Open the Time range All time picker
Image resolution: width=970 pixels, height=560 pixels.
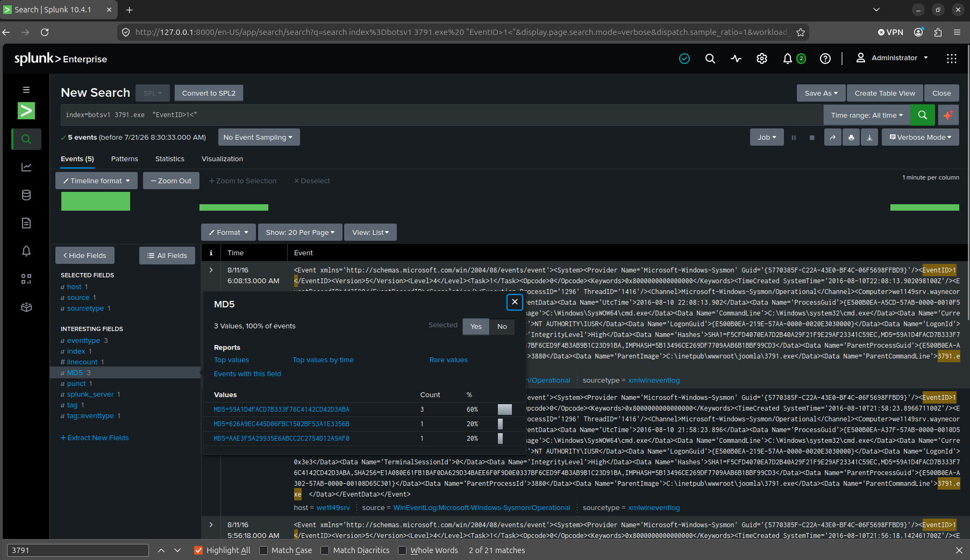(x=867, y=115)
